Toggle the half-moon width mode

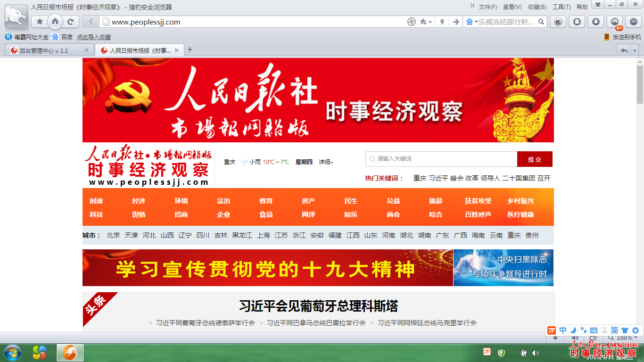point(574,330)
